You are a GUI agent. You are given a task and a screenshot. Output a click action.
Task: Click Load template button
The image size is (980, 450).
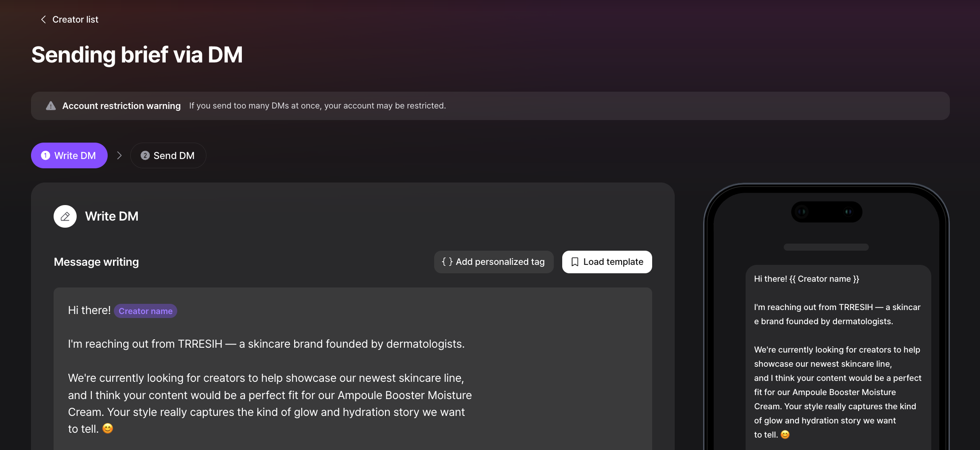click(607, 262)
